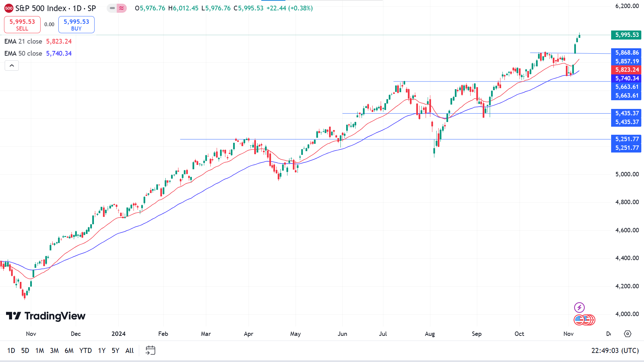Click the upper 5,251.77 line price label
The image size is (644, 362).
coord(626,139)
